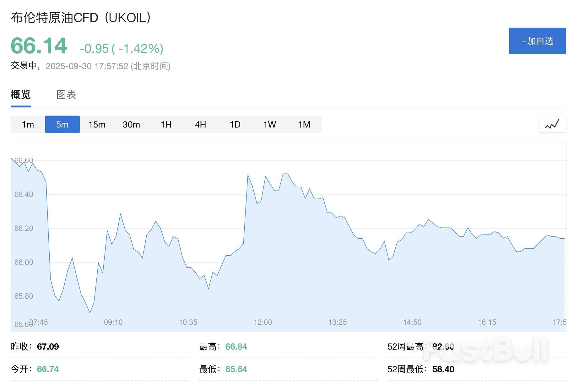Viewport: 579px width, 392px height.
Task: Click the 09:10 time axis label
Action: click(x=113, y=322)
